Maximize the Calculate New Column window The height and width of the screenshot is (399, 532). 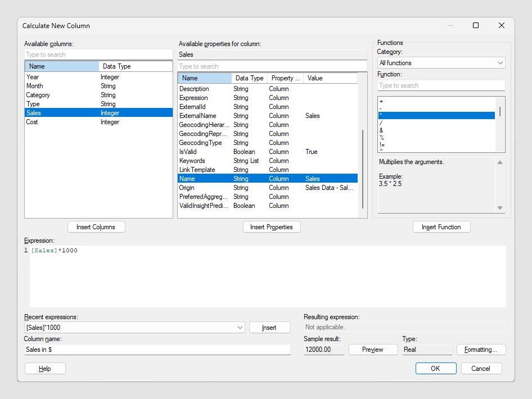[476, 25]
